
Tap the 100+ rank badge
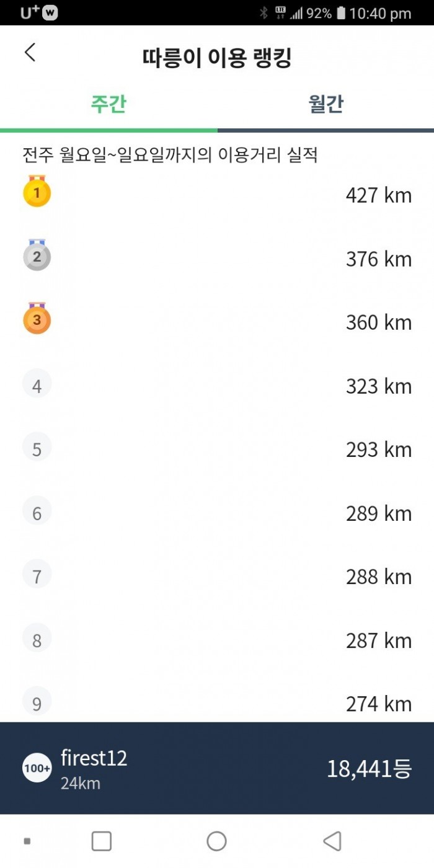pos(37,768)
